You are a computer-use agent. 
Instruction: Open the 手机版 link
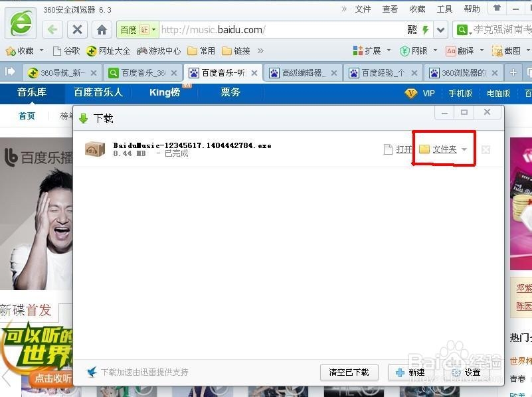coord(460,93)
